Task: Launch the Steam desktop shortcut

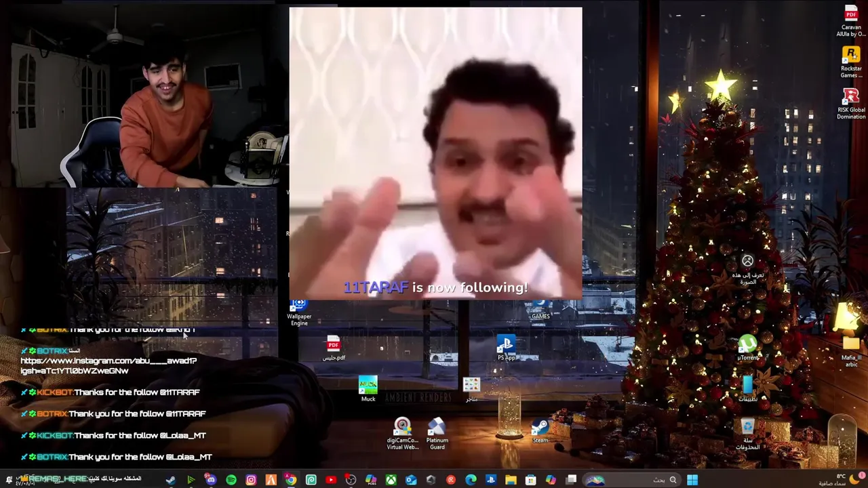Action: [x=540, y=431]
